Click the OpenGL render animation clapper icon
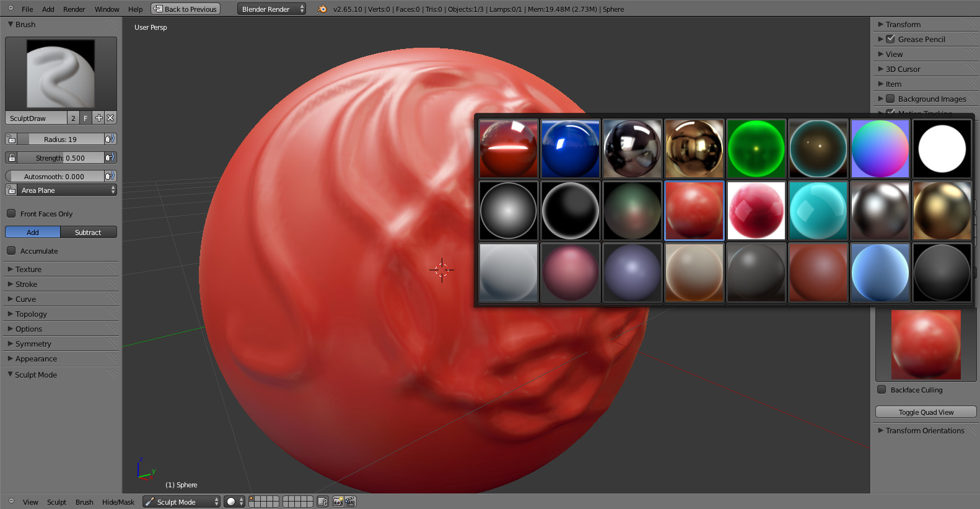980x509 pixels. pos(350,502)
